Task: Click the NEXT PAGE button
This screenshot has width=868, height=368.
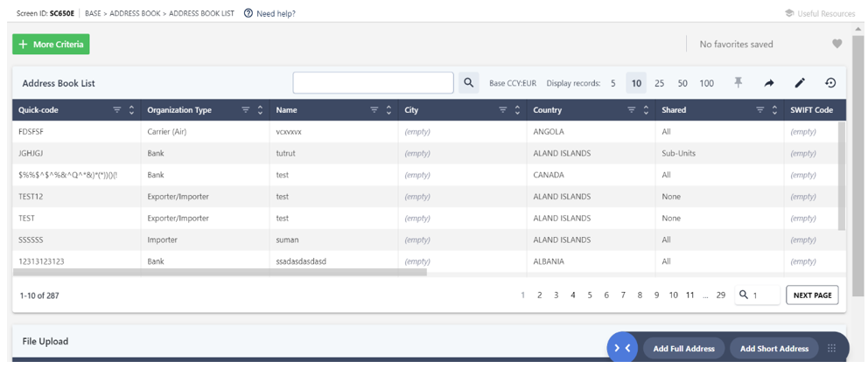Action: point(812,295)
